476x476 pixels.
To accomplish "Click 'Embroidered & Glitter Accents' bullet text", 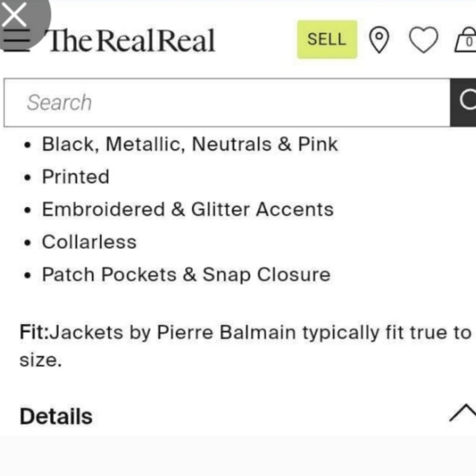I will 188,209.
